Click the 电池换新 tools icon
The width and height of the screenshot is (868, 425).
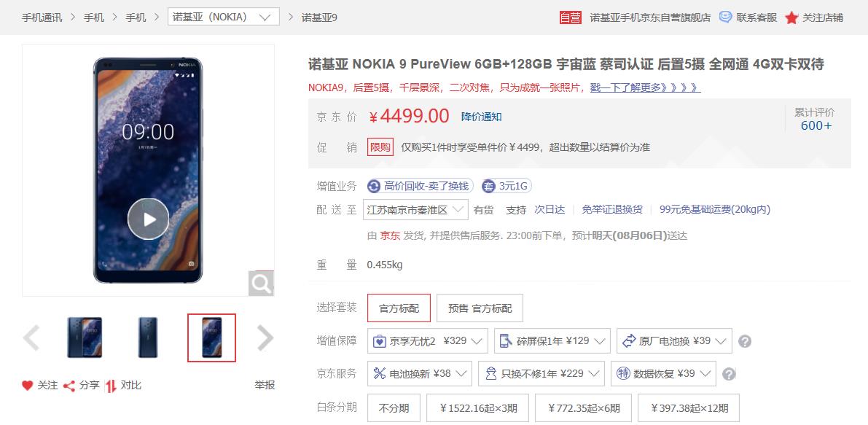coord(379,373)
